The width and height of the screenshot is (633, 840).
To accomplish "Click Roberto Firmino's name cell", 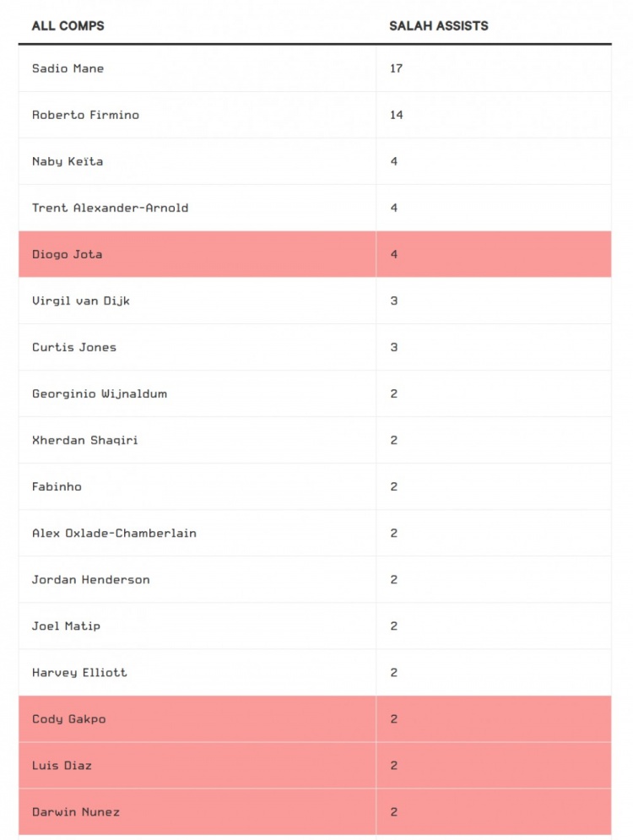I will (x=85, y=115).
